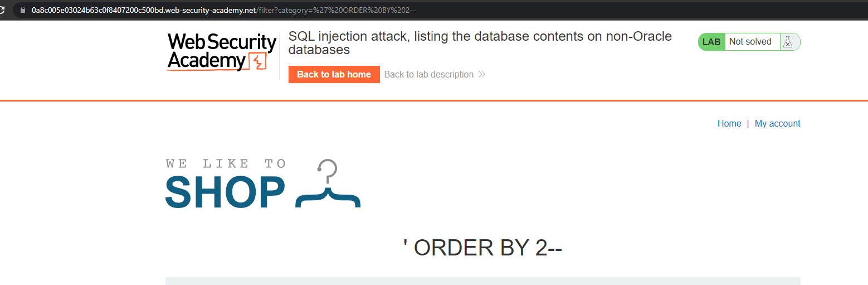
Task: Click the WE LIKE TO tagline text
Action: pos(226,163)
